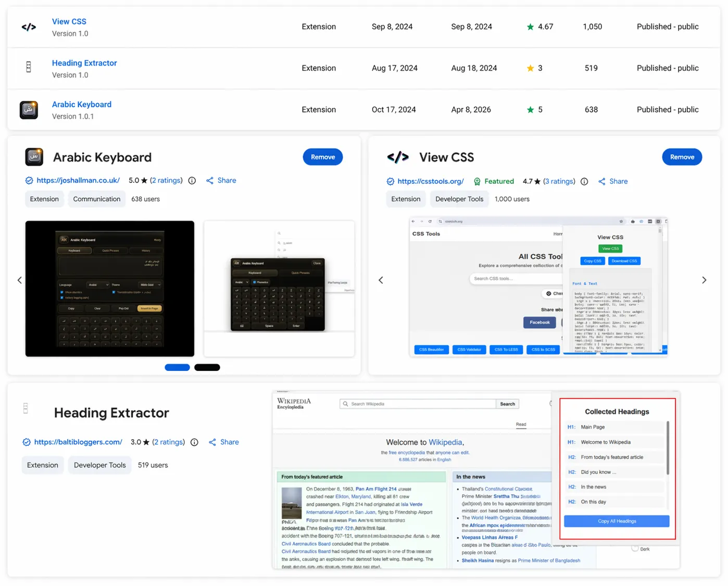Screen dimensions: 728x586
Task: Go to the previous Arabic Keyboard screenshot
Action: point(20,280)
